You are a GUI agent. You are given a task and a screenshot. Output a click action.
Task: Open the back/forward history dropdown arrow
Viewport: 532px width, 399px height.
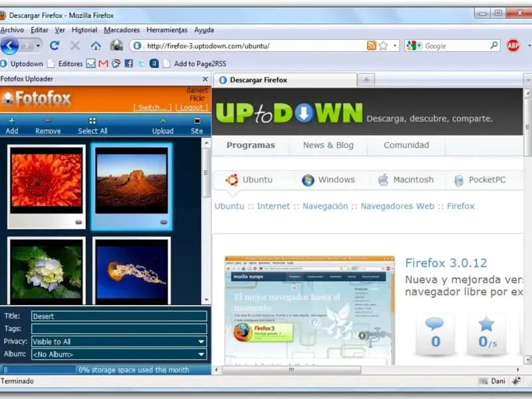pyautogui.click(x=38, y=46)
